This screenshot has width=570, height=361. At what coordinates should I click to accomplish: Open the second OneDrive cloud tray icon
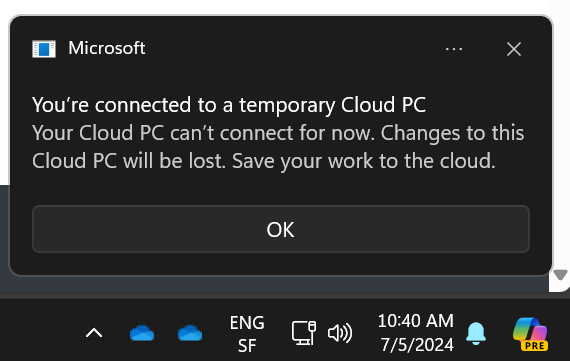190,333
